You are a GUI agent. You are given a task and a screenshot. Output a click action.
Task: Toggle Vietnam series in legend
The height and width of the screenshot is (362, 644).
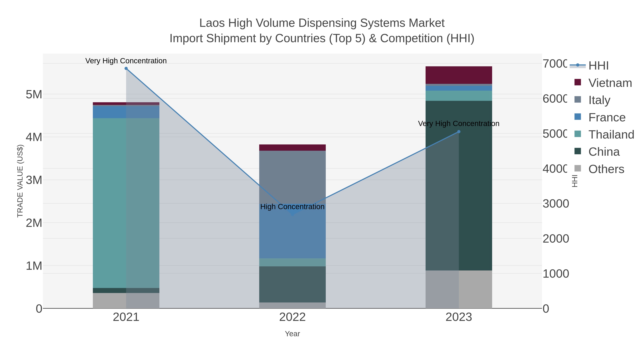(x=603, y=83)
